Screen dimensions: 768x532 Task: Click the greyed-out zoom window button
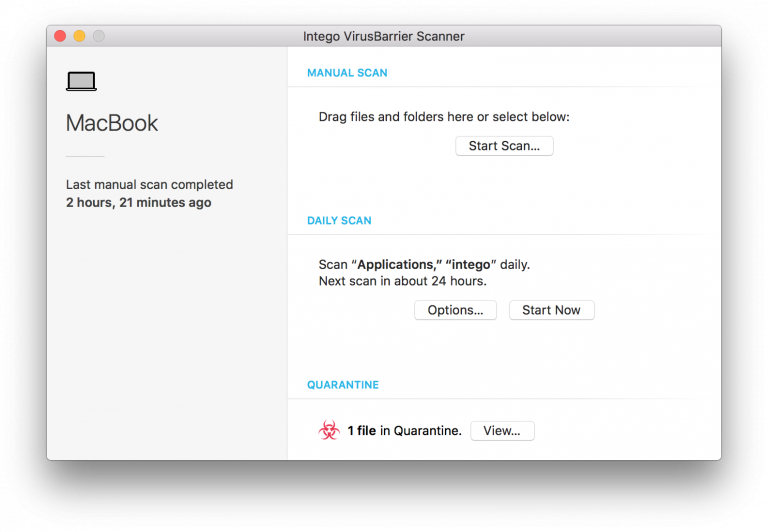[x=99, y=36]
